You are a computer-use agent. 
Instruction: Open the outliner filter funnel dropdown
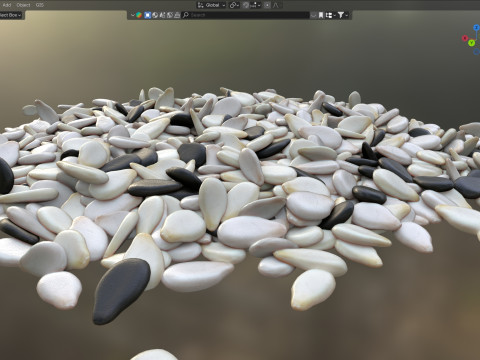342,15
